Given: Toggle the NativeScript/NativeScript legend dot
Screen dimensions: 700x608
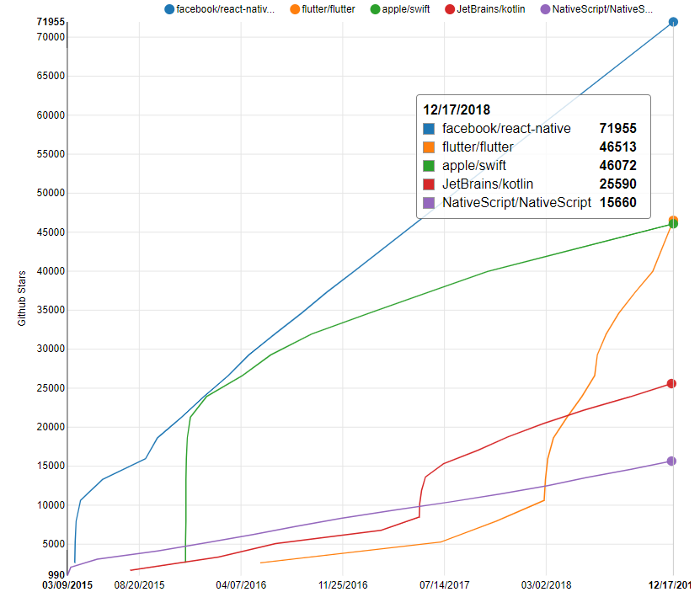Looking at the screenshot, I should point(545,9).
